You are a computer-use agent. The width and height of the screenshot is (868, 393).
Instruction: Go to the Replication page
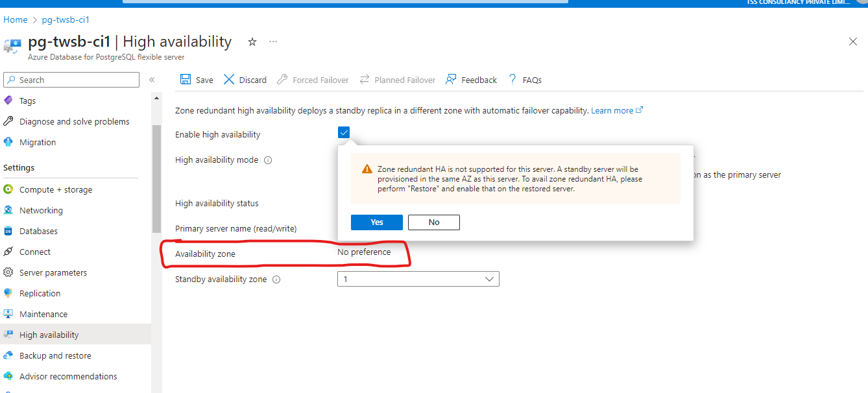click(40, 293)
